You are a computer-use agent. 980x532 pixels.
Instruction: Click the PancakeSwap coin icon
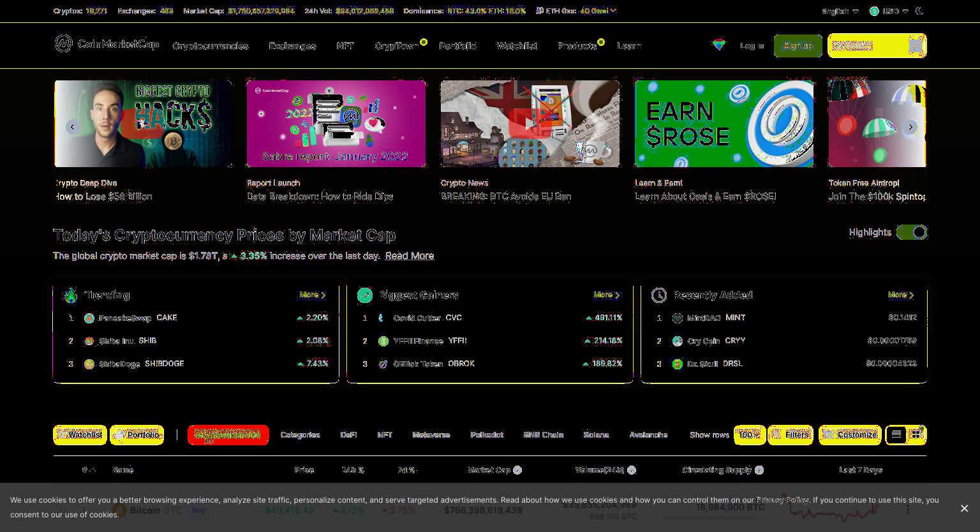(x=89, y=318)
